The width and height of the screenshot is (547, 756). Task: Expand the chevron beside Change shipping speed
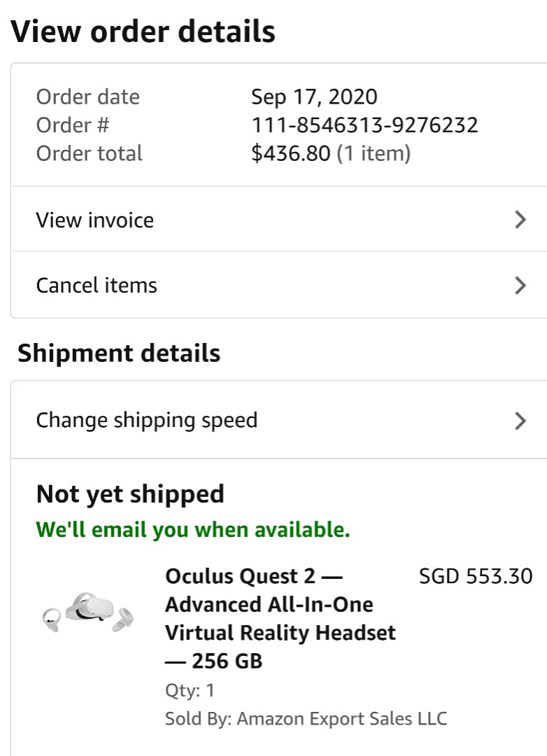(x=520, y=421)
